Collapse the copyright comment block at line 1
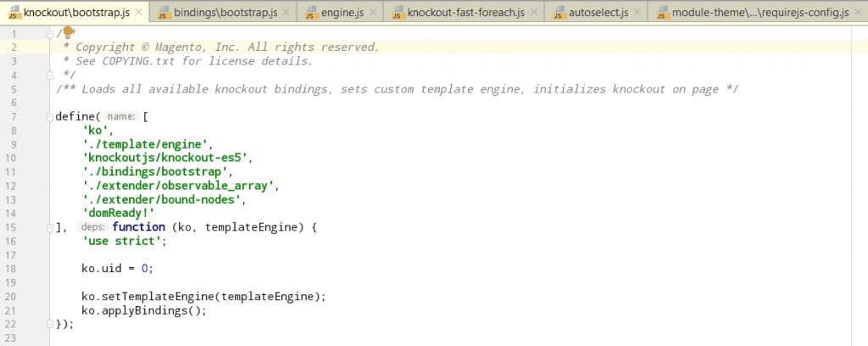868x346 pixels. (x=51, y=33)
